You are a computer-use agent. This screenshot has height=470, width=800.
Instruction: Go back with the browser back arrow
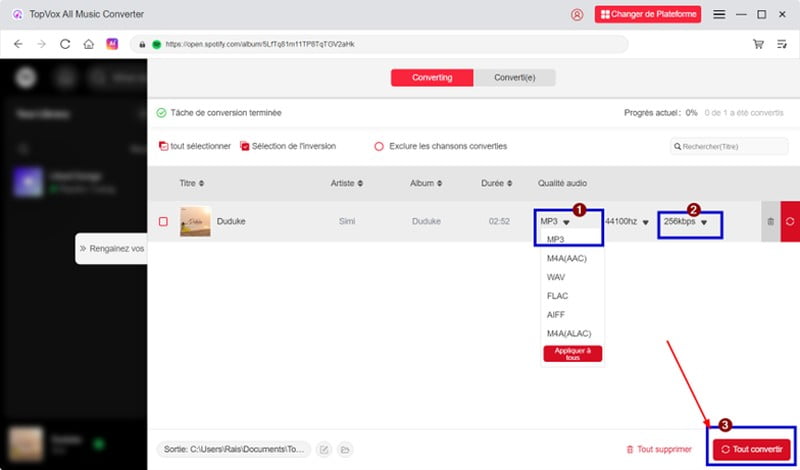point(18,44)
